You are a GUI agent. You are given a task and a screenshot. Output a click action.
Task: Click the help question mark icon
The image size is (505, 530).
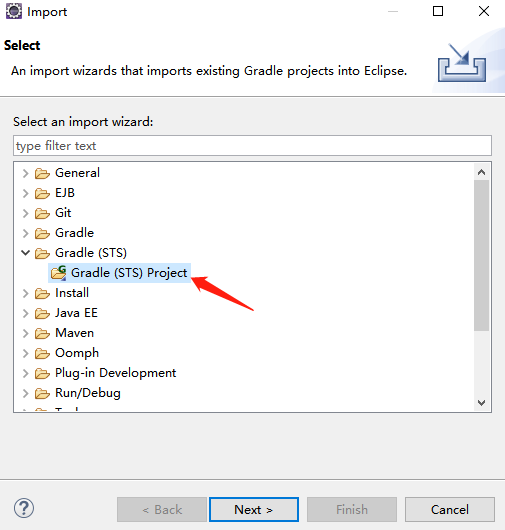[24, 508]
